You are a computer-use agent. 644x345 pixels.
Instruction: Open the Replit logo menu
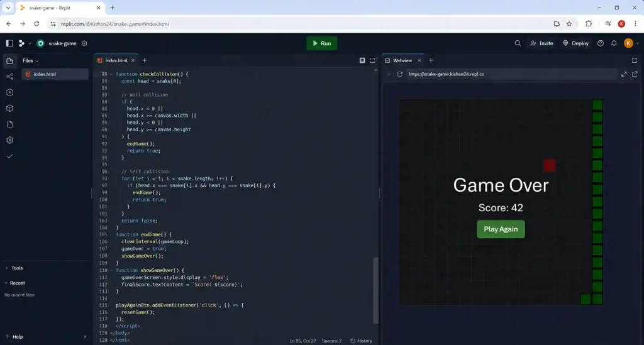pos(21,43)
